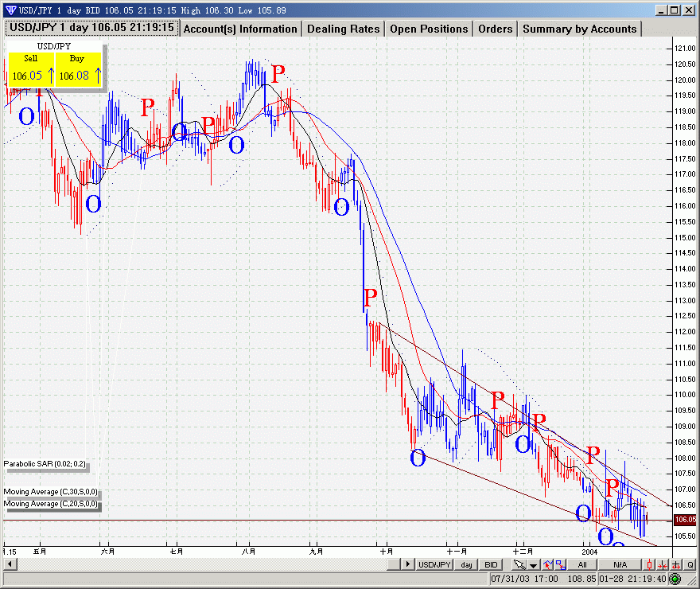
Task: Click the vertical expand arrows icon
Action: click(676, 565)
